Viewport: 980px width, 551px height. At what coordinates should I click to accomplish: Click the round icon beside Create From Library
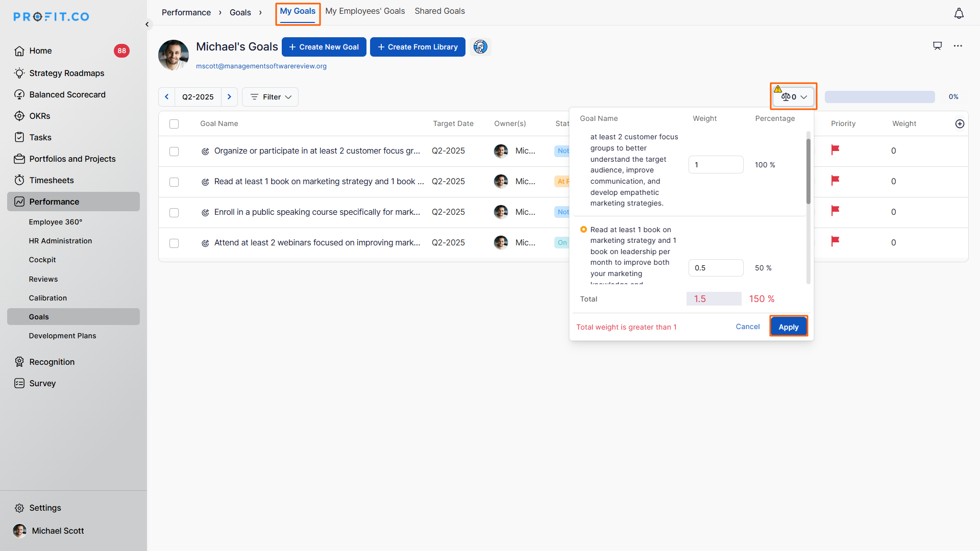[480, 47]
